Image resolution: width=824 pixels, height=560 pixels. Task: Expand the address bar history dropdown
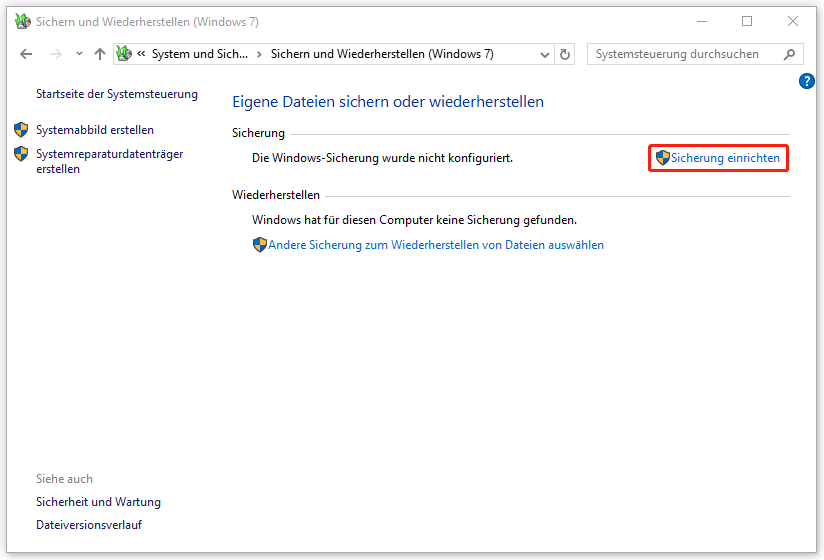pyautogui.click(x=545, y=54)
